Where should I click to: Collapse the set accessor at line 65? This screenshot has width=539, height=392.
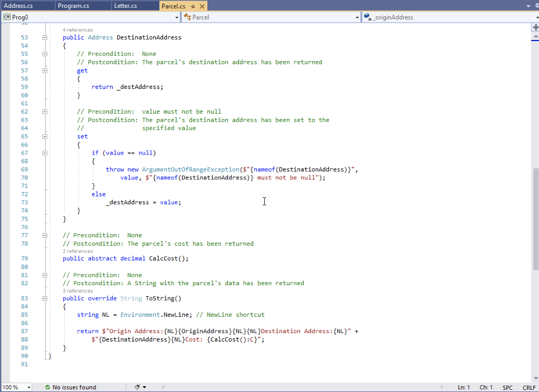tap(45, 136)
